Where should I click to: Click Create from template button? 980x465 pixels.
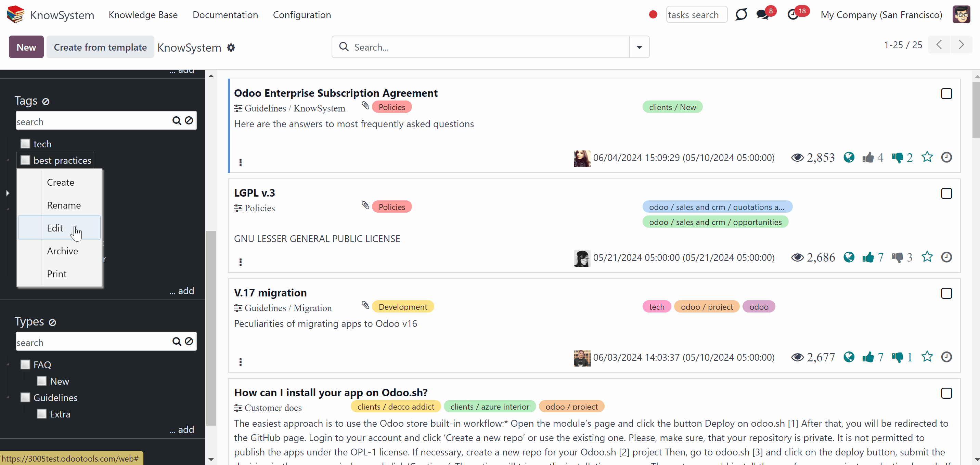tap(101, 47)
